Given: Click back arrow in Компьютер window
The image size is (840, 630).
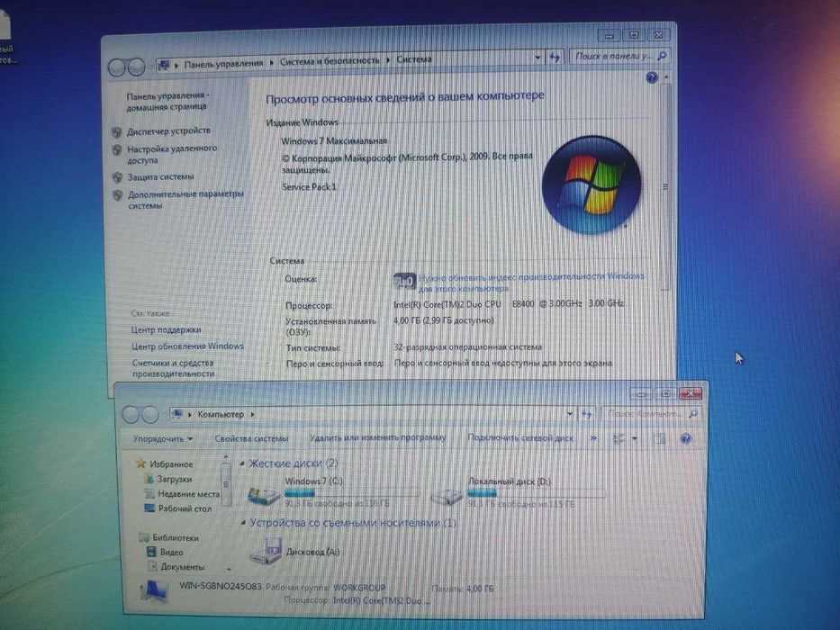Looking at the screenshot, I should [x=131, y=415].
